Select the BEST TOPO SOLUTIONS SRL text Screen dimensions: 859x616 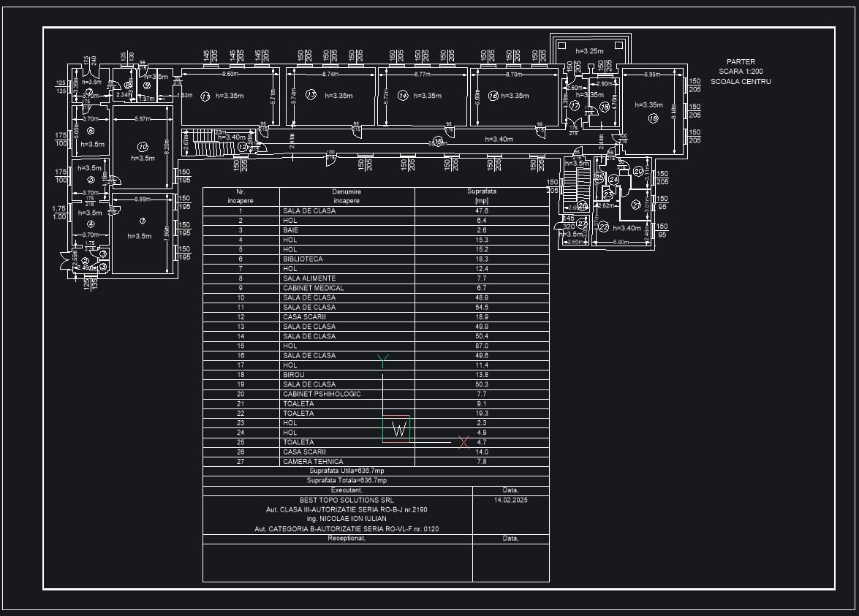coord(347,500)
